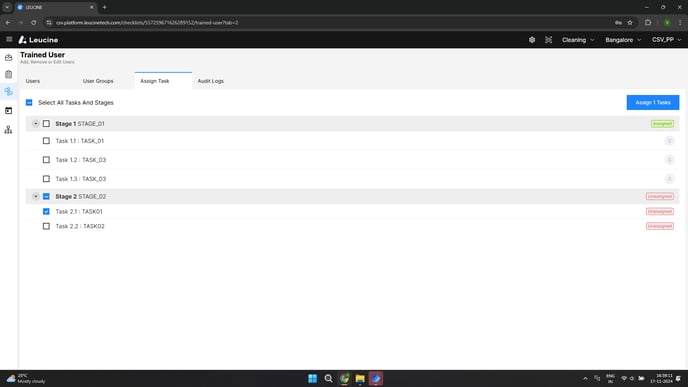688x387 pixels.
Task: Switch to the Audit Logs tab
Action: pos(211,81)
